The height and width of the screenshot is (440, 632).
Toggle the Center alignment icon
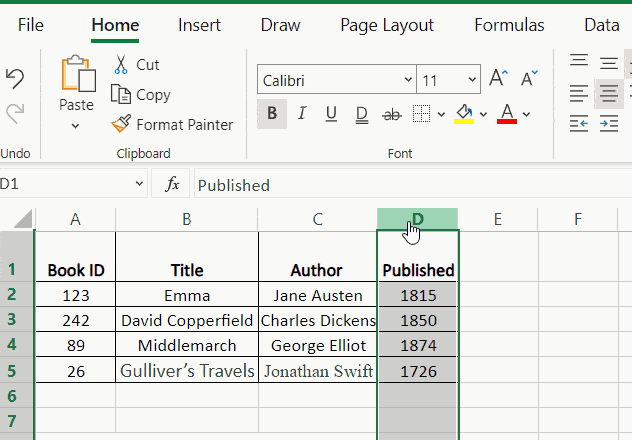609,94
